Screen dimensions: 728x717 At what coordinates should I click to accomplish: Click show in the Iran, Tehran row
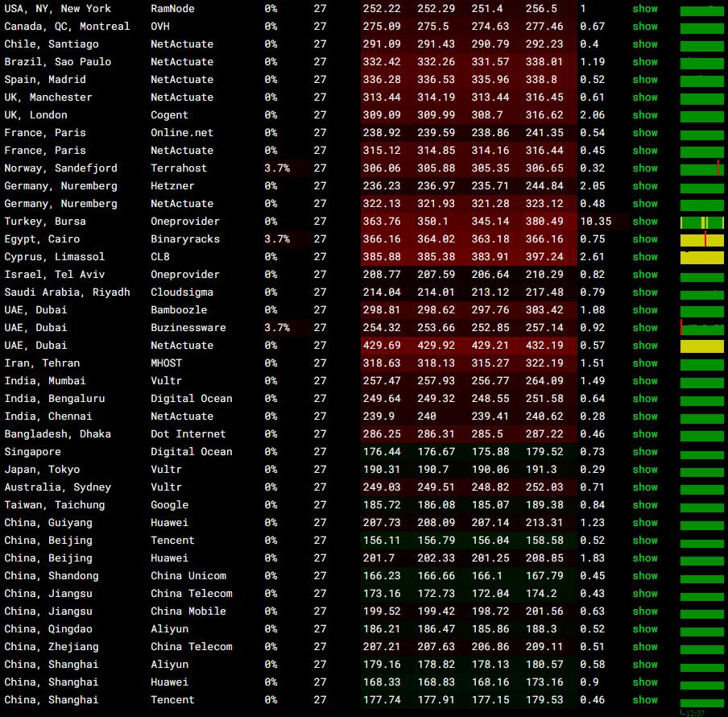pos(645,363)
